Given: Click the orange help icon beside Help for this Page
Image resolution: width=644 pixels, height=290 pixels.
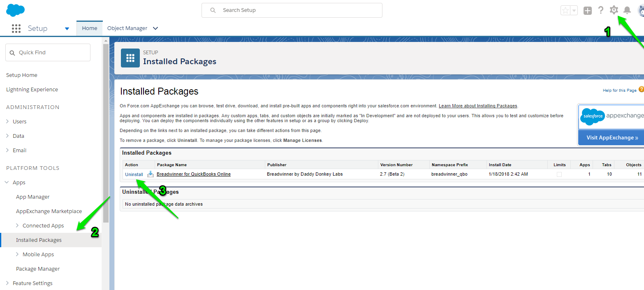Looking at the screenshot, I should point(641,89).
